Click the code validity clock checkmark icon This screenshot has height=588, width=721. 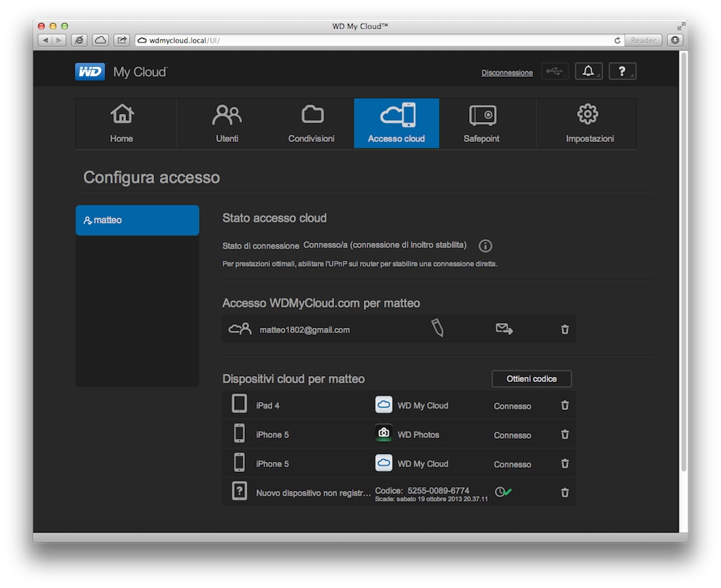(x=503, y=492)
